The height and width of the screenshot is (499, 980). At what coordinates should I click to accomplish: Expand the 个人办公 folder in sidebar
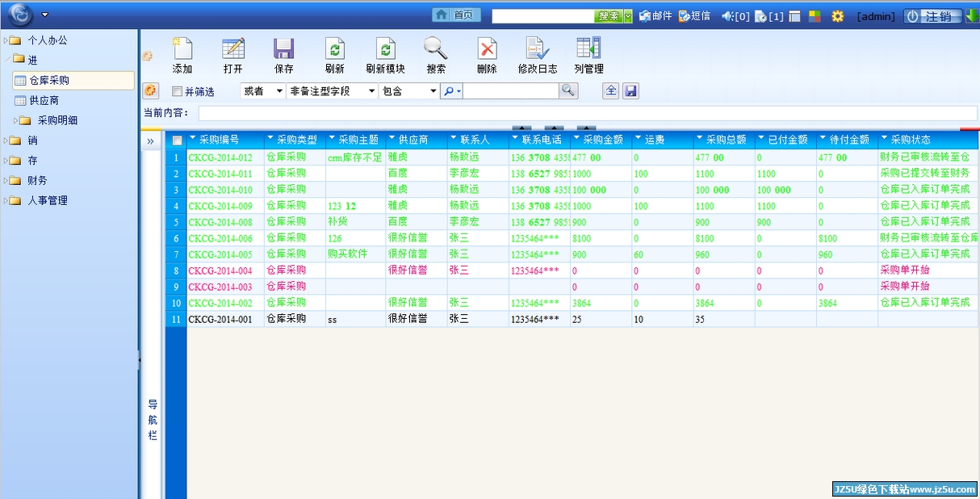point(7,40)
